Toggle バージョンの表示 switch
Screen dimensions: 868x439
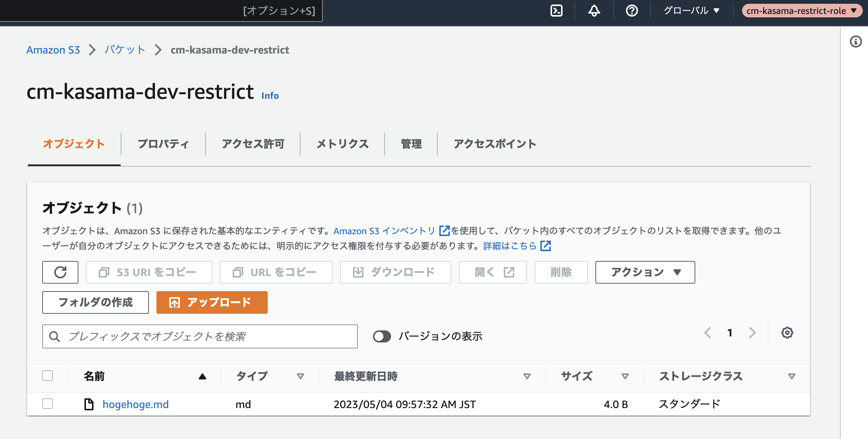pos(382,336)
